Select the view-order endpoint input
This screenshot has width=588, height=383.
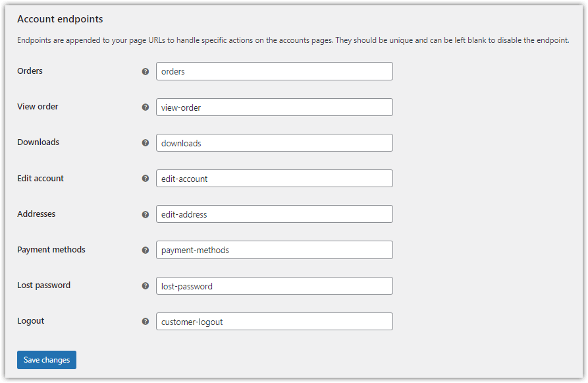coord(275,107)
